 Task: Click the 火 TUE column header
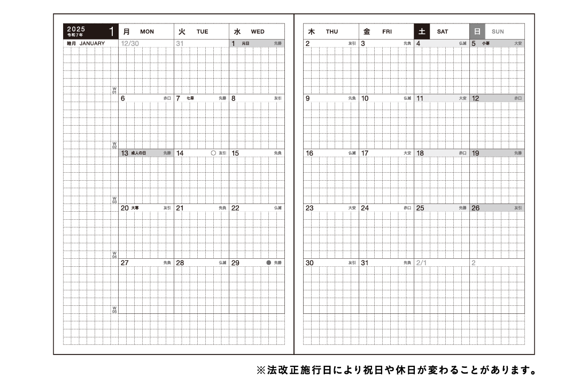[x=201, y=32]
